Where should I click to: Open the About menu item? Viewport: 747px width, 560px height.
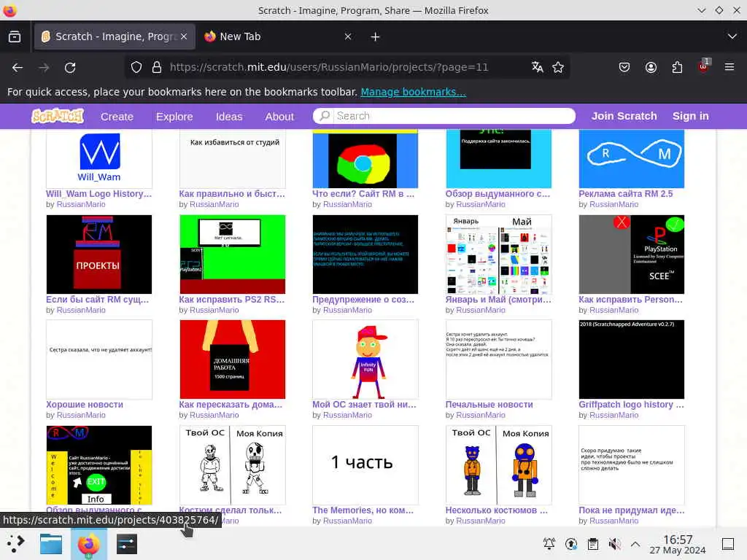[x=279, y=117]
